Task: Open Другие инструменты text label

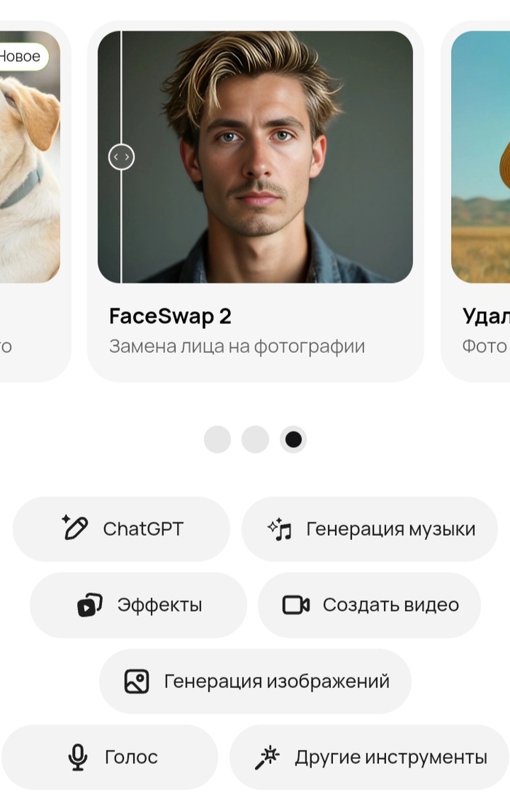Action: click(x=391, y=757)
